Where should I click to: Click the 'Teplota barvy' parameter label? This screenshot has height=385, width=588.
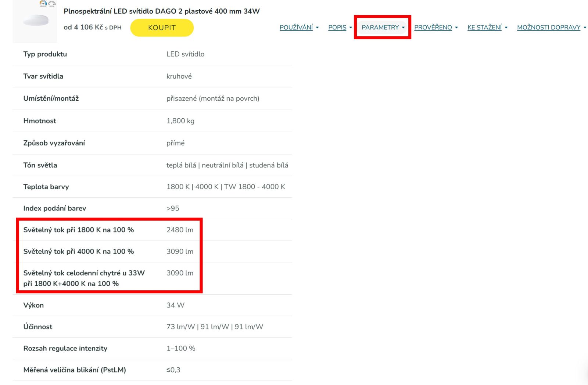point(46,187)
